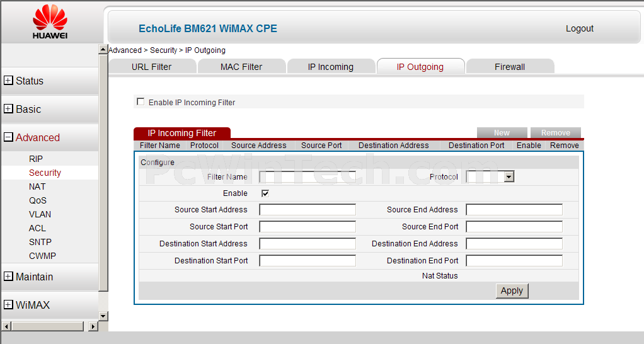Click the Filter Name column header
This screenshot has height=344, width=644.
pyautogui.click(x=160, y=146)
